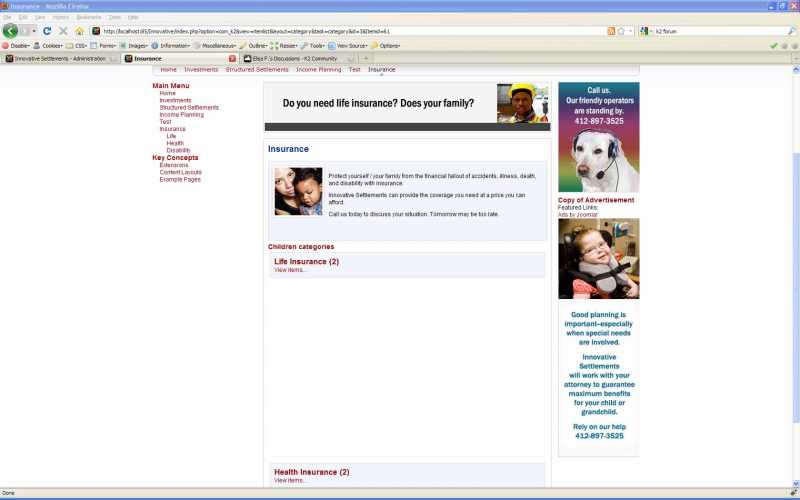Open the Life submenu link in sidebar
This screenshot has width=800, height=500.
tap(171, 136)
